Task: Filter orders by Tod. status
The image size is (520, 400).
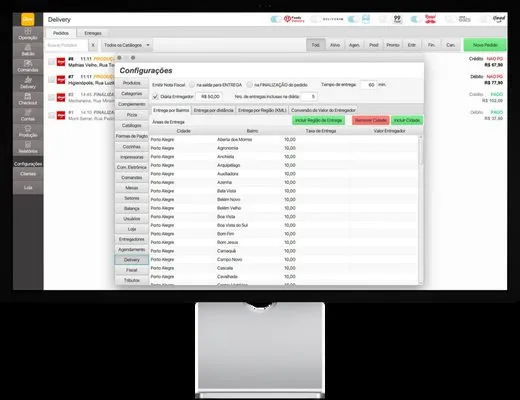Action: click(316, 45)
